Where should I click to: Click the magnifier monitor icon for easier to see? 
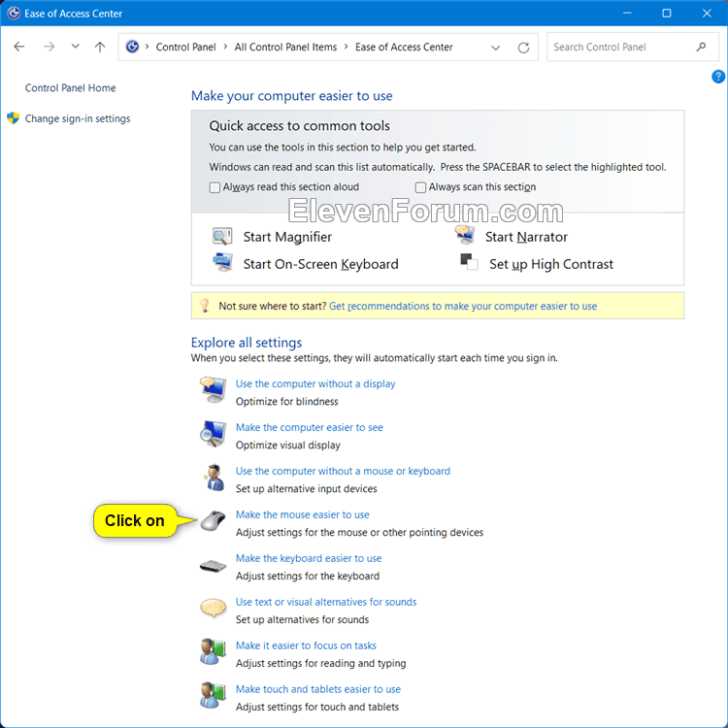click(213, 434)
